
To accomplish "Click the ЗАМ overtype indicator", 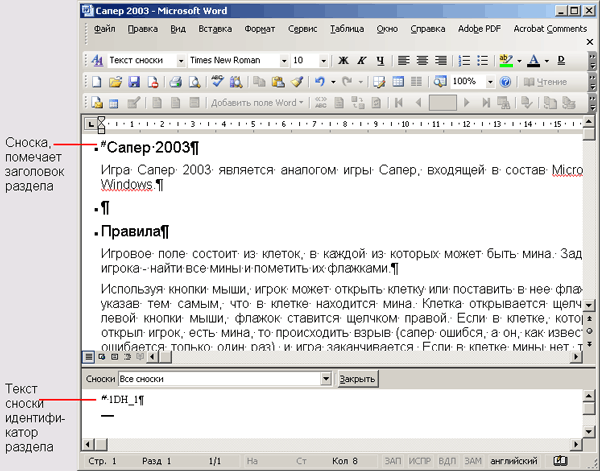I will coord(473,461).
